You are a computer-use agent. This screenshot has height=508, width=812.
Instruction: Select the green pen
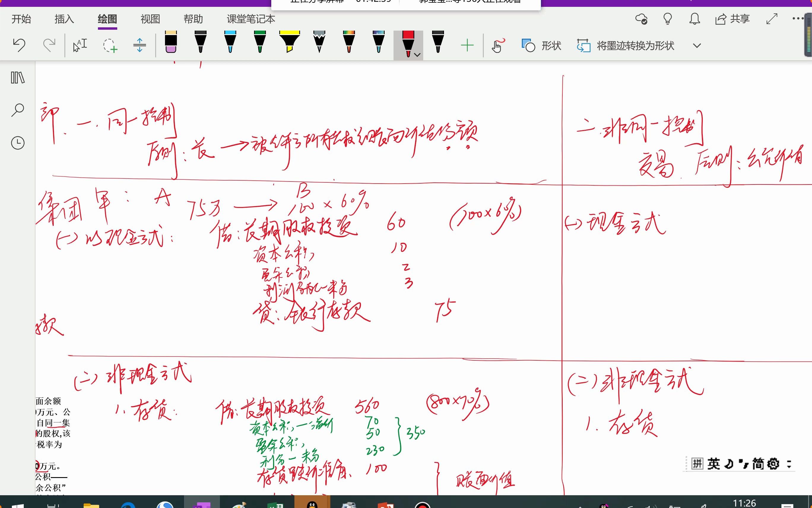click(260, 42)
